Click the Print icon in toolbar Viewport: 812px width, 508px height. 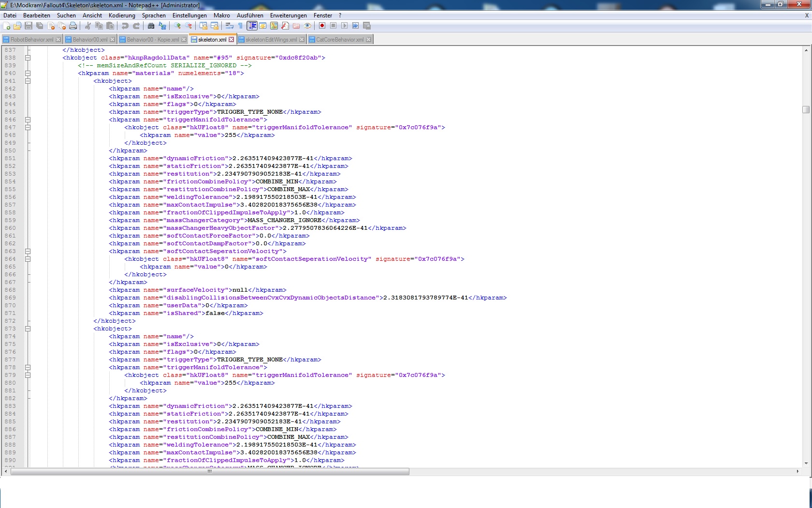(73, 26)
